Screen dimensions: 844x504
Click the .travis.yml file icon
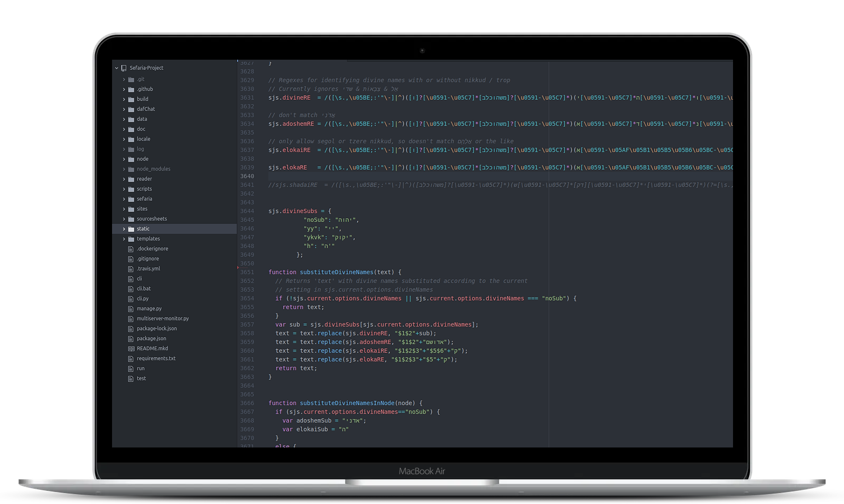[x=131, y=269]
